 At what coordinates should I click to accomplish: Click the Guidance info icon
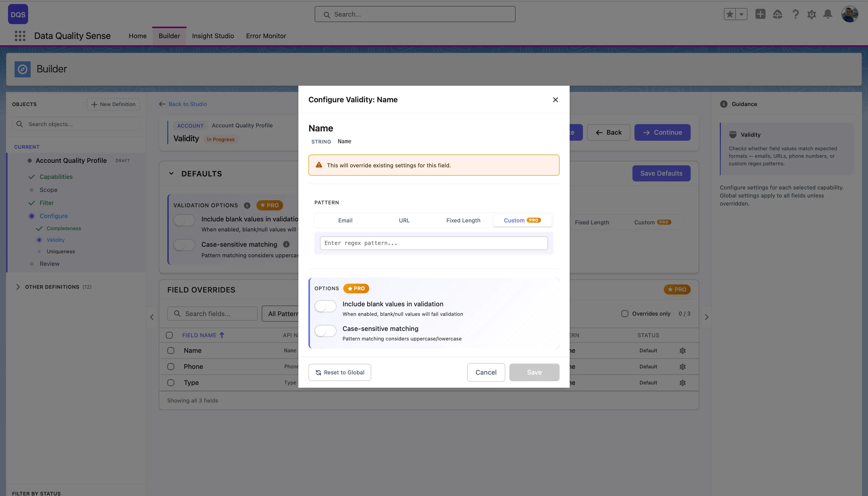tap(723, 104)
